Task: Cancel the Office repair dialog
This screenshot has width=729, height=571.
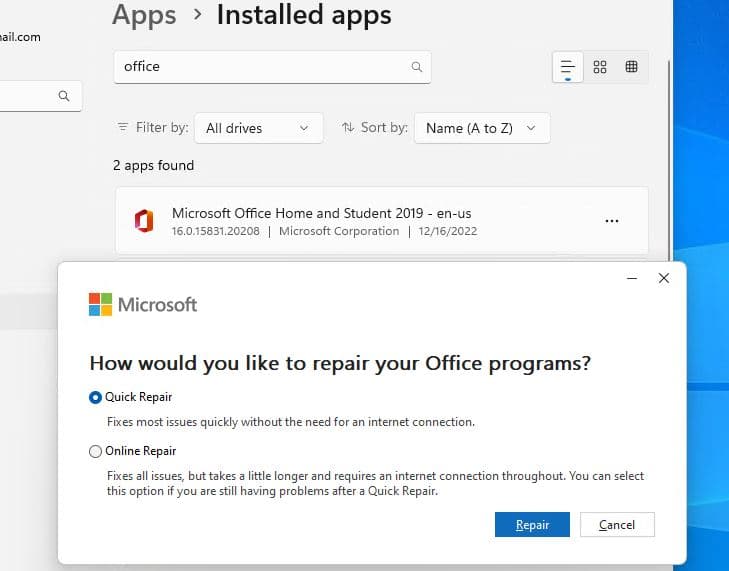Action: point(617,525)
